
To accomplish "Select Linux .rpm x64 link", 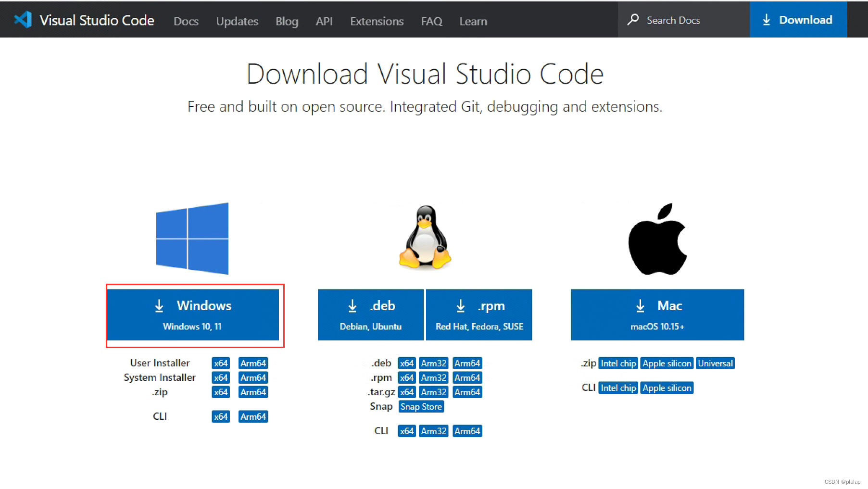I will [x=407, y=377].
